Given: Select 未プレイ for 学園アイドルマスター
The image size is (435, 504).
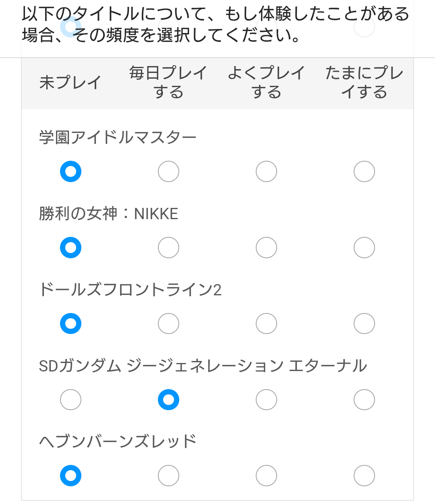Looking at the screenshot, I should pyautogui.click(x=70, y=172).
